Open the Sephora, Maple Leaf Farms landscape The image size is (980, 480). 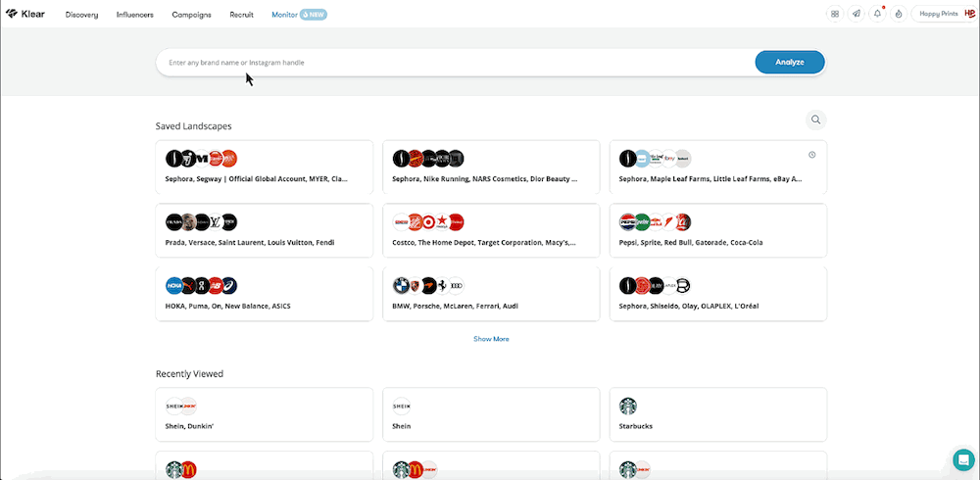[x=718, y=167]
